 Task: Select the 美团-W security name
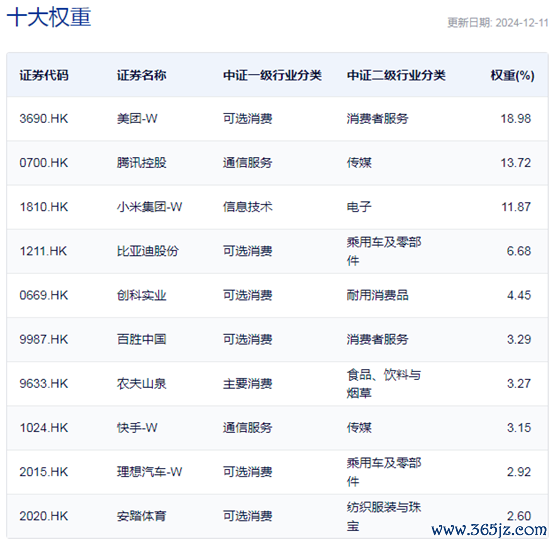tap(137, 119)
